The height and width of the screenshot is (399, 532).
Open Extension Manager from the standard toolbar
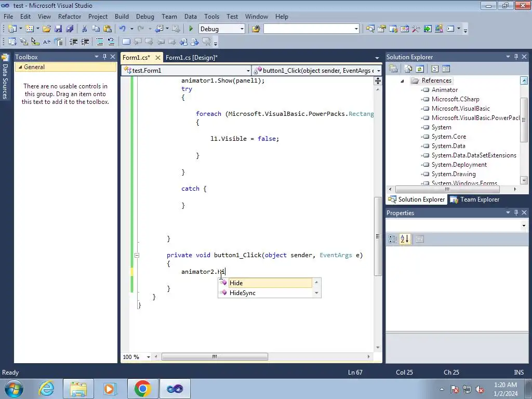point(438,29)
